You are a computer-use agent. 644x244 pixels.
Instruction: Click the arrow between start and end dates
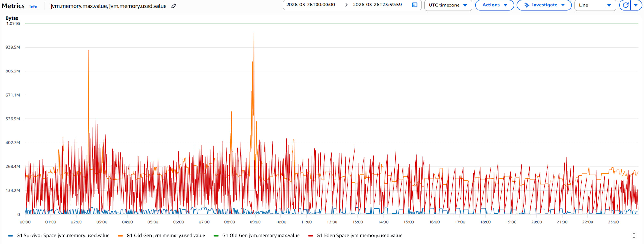pyautogui.click(x=346, y=5)
